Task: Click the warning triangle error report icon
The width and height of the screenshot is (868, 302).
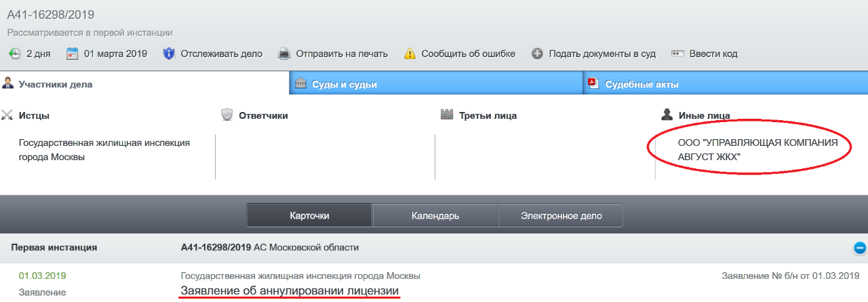Action: click(x=410, y=54)
